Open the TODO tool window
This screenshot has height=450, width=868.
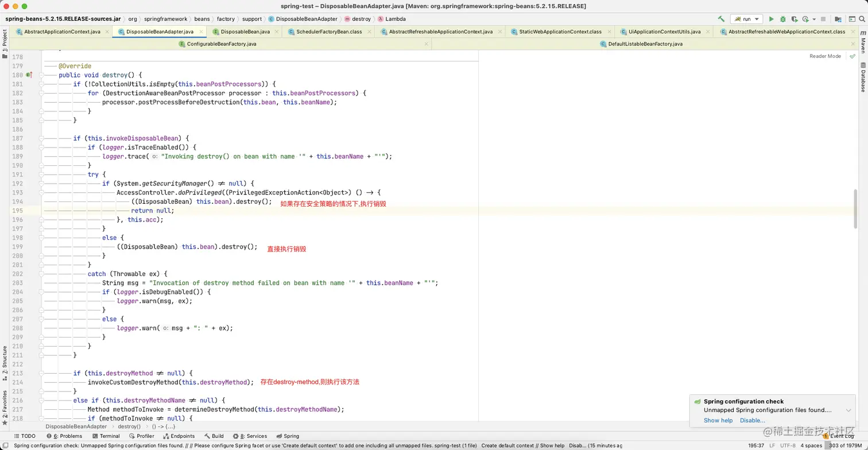[24, 436]
